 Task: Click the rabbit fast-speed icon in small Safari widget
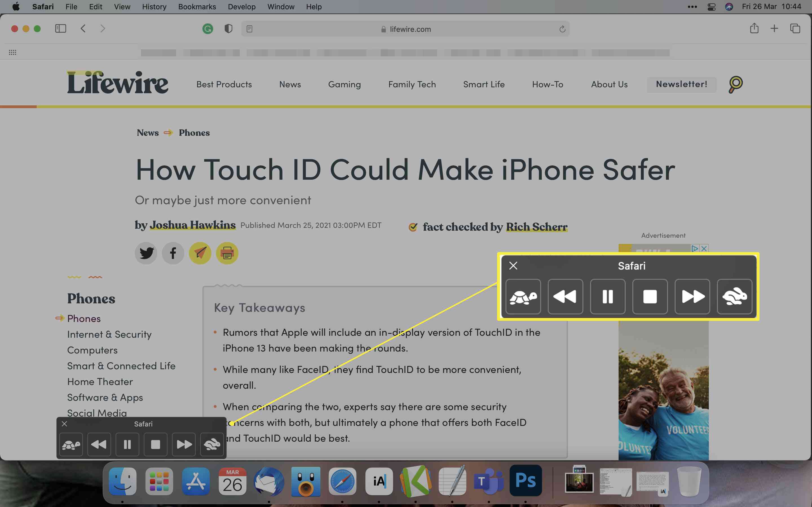click(212, 444)
